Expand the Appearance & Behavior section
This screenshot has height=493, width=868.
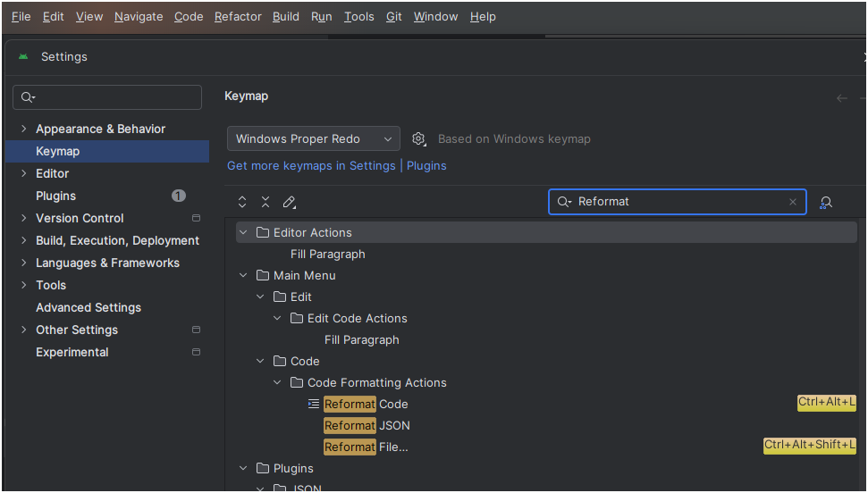click(23, 129)
